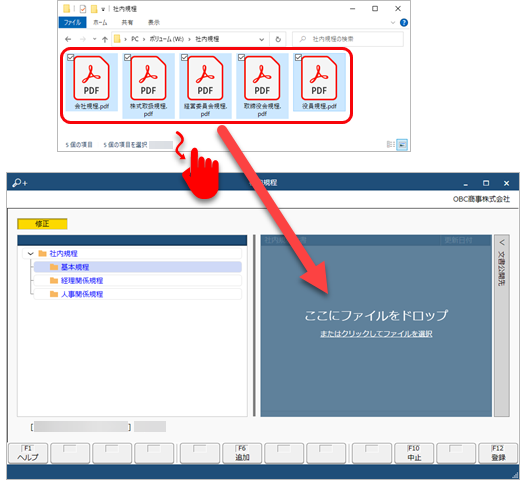Click またはクリックしてファイルを選択 link
This screenshot has height=484, width=524.
376,334
